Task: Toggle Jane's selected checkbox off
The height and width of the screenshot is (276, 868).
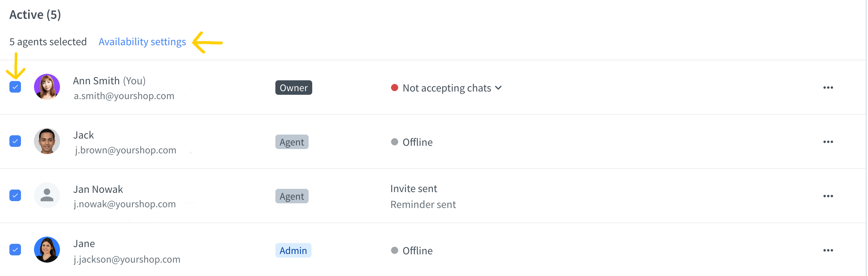Action: pyautogui.click(x=15, y=250)
